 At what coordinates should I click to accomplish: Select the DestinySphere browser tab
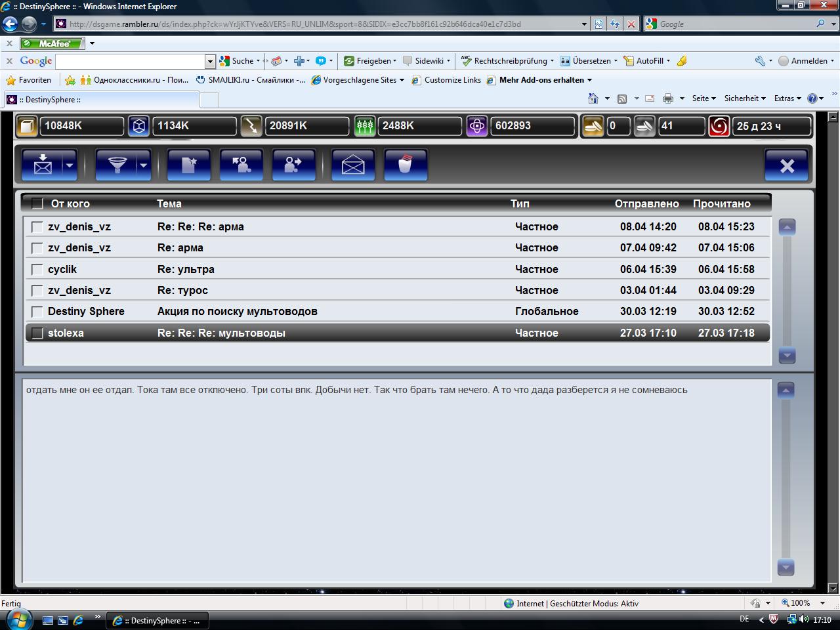pyautogui.click(x=102, y=100)
